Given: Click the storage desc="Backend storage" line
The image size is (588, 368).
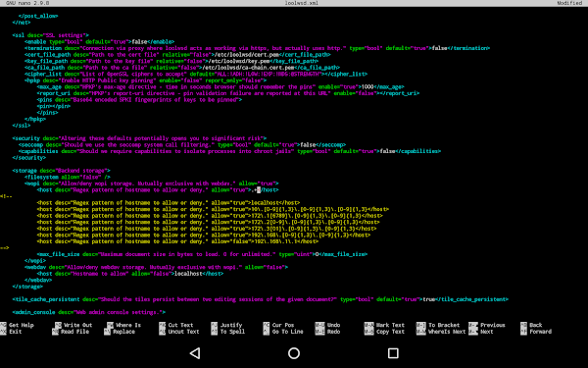Looking at the screenshot, I should (x=61, y=171).
